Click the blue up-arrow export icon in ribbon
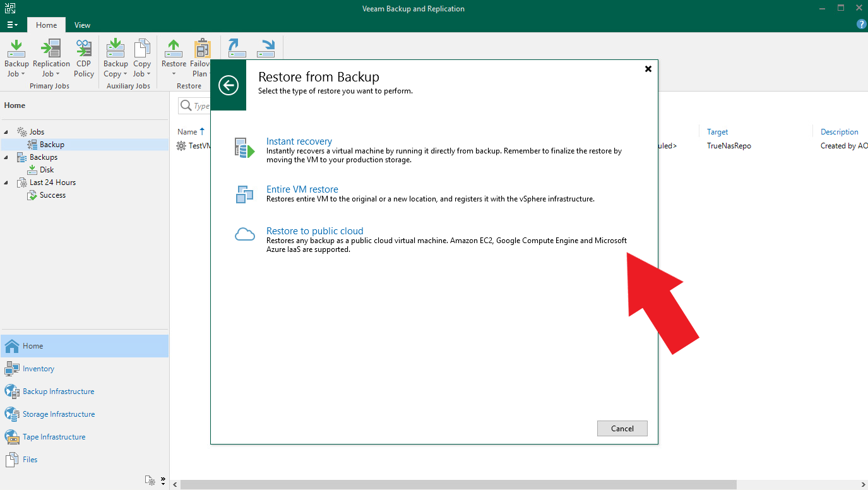Image resolution: width=868 pixels, height=490 pixels. [237, 48]
